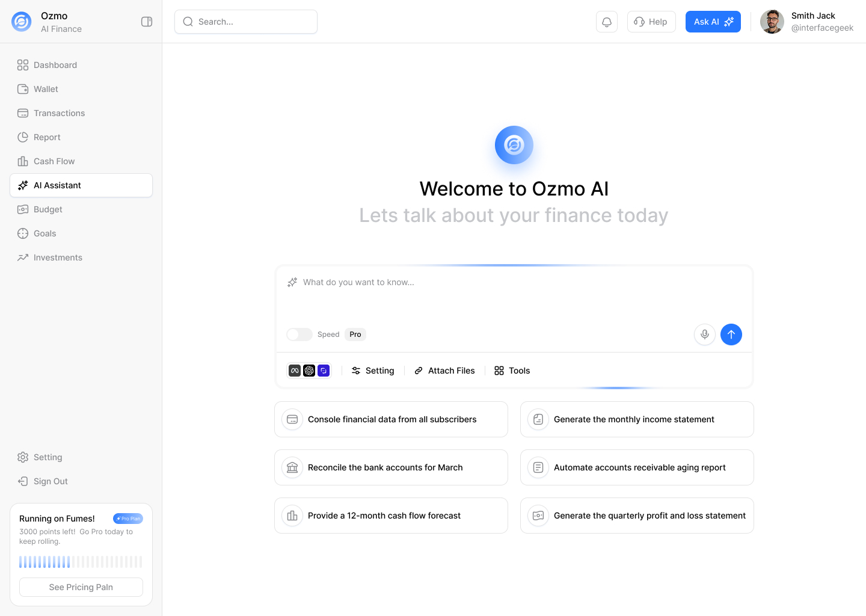Select the Meta AI model icon
Viewport: 866px width, 616px height.
295,371
